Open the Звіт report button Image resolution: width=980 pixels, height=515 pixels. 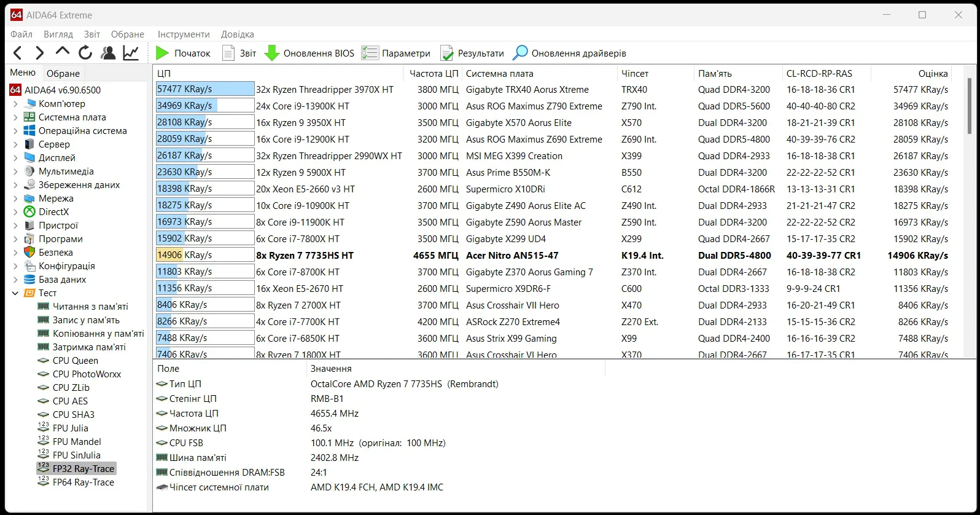tap(239, 53)
